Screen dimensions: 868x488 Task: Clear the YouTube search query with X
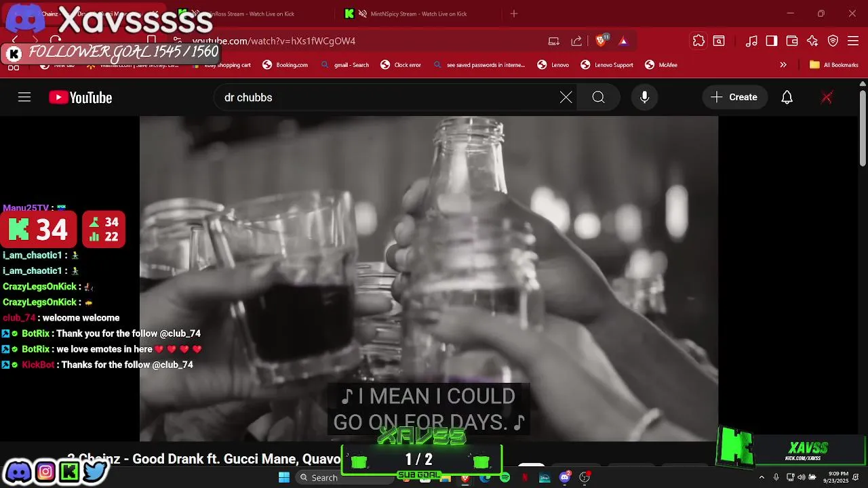click(x=566, y=98)
